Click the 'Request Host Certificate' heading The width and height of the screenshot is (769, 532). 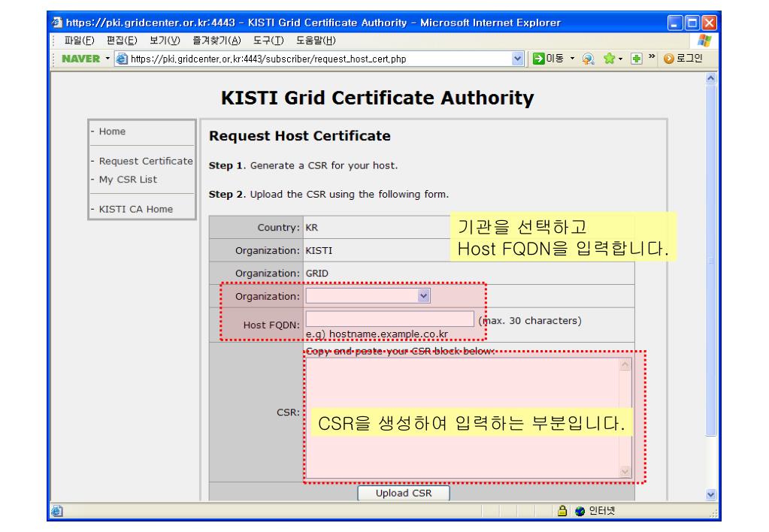coord(300,136)
